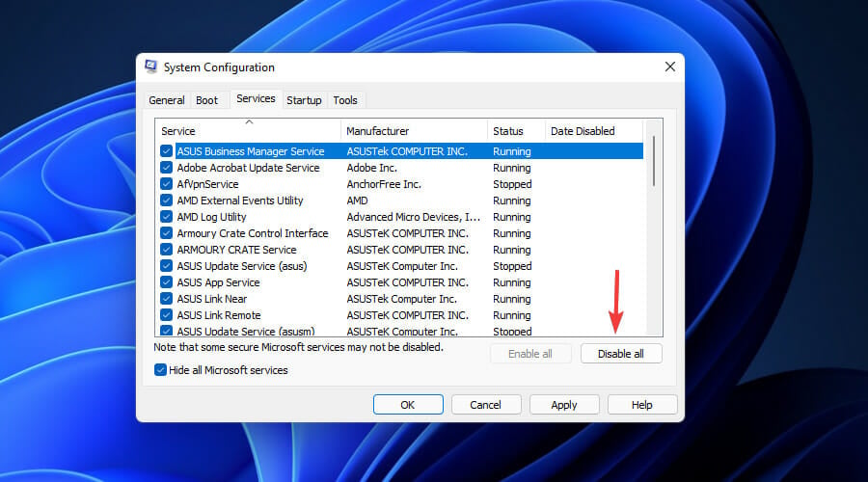Confirm with the OK button
The height and width of the screenshot is (482, 868).
(408, 405)
